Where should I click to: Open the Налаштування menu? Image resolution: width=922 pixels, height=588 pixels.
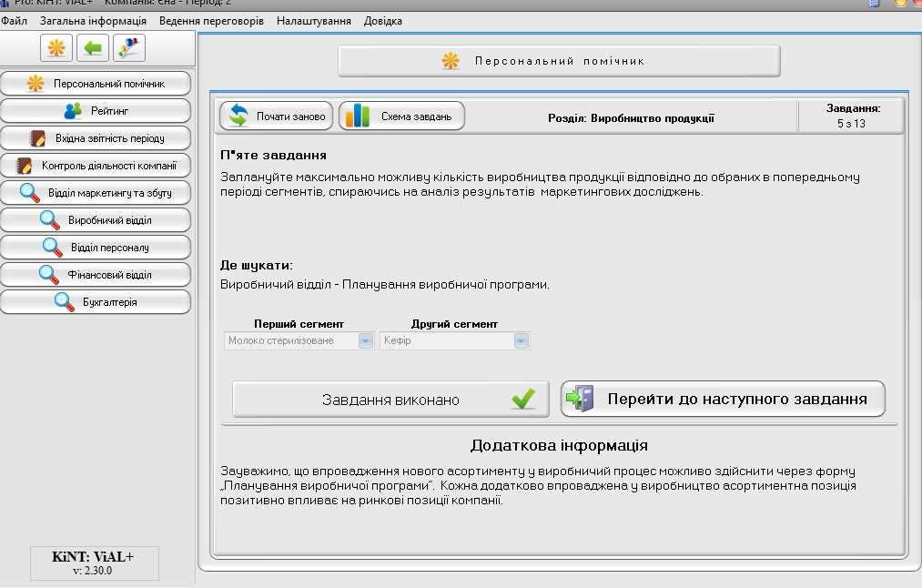(314, 21)
